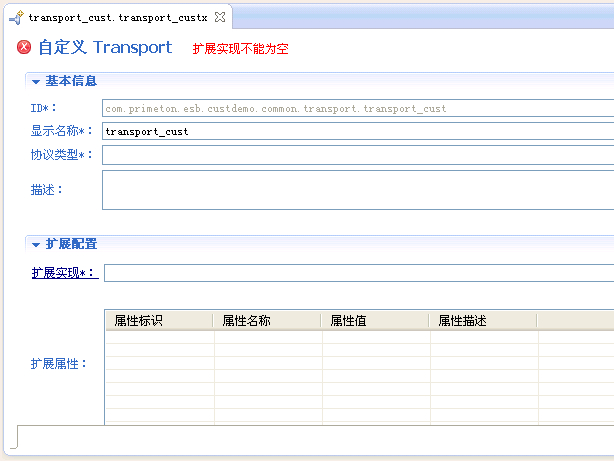Viewport: 614px width, 461px height.
Task: Click the 扩展实现 input box
Action: (x=358, y=273)
